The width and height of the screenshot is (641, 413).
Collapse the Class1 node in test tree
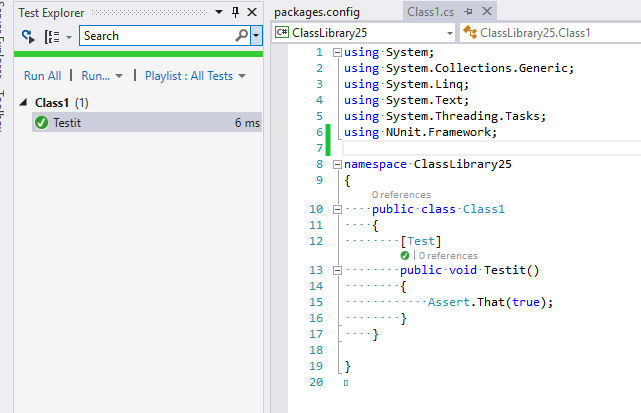26,103
